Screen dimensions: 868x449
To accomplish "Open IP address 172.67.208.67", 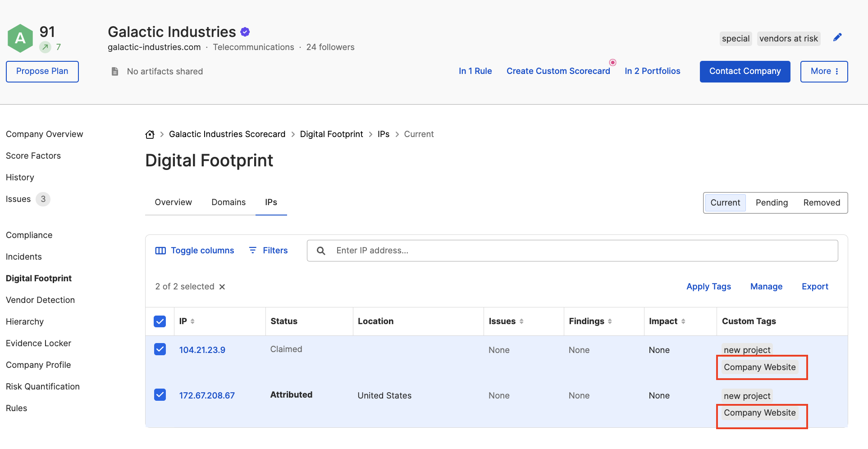I will pyautogui.click(x=207, y=396).
